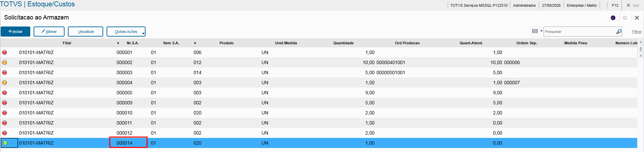Select row with Nr.S.A. 000001
This screenshot has height=152, width=644.
coord(319,52)
